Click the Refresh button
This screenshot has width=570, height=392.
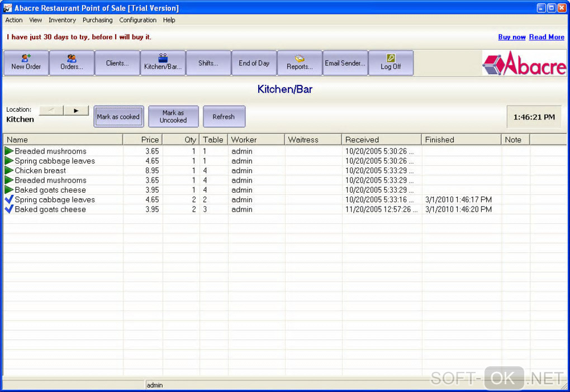pyautogui.click(x=224, y=117)
